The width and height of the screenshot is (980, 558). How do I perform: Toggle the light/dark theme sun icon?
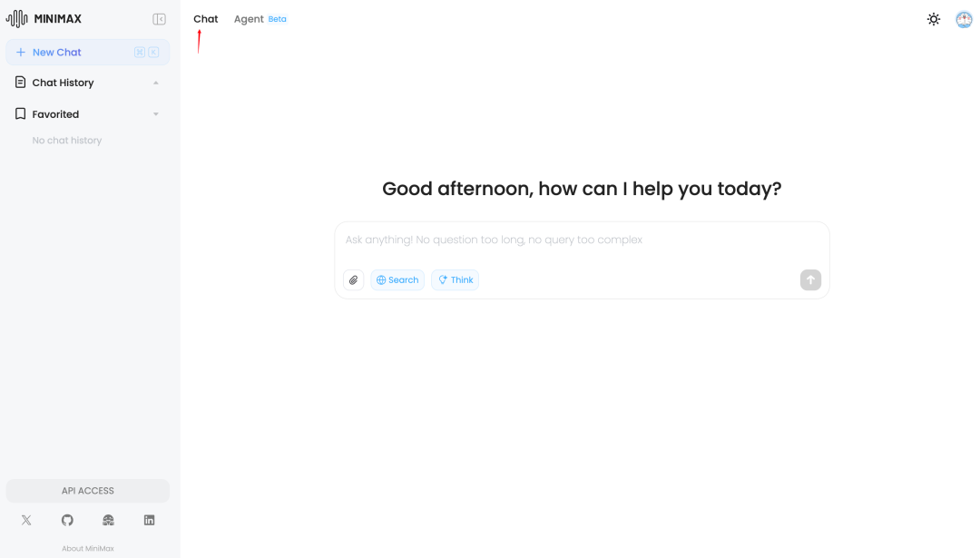coord(934,19)
